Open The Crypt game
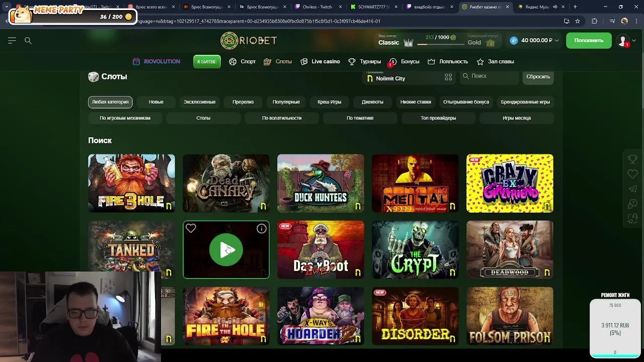Screen dimensions: 644x362 pyautogui.click(x=415, y=249)
